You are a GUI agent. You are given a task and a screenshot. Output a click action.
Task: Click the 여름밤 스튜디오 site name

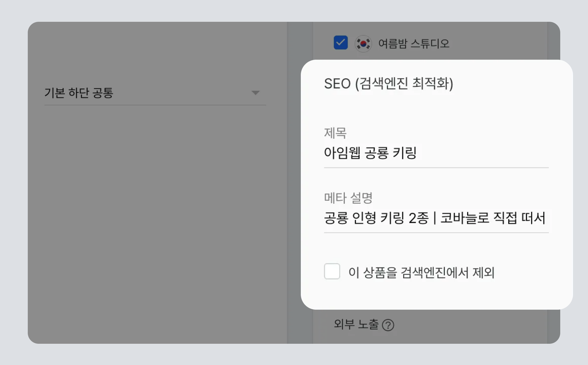click(414, 44)
